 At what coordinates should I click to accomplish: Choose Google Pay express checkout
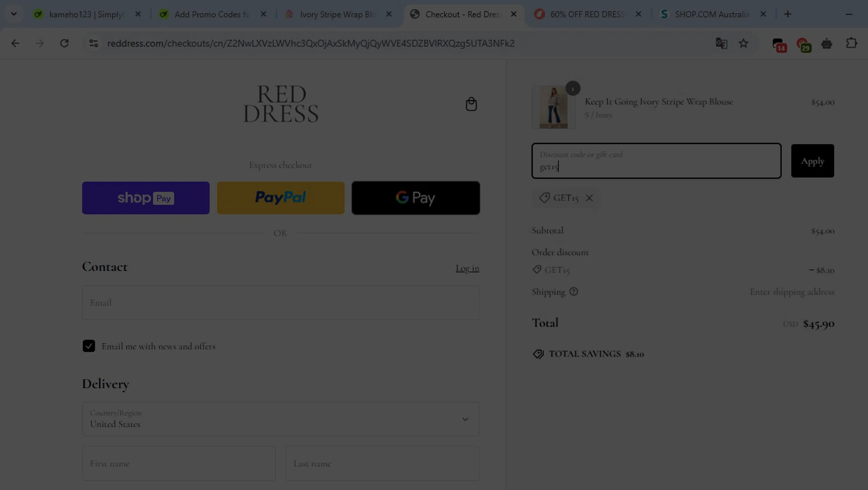(x=415, y=198)
